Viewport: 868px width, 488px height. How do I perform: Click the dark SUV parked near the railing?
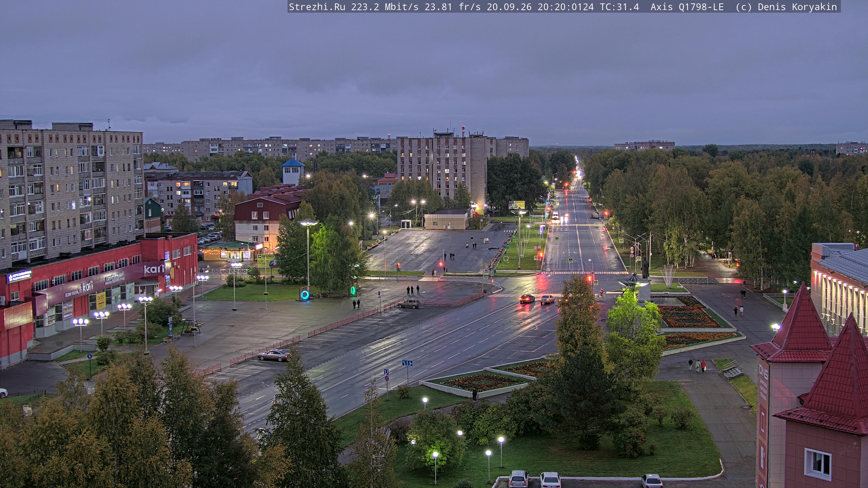[x=409, y=303]
